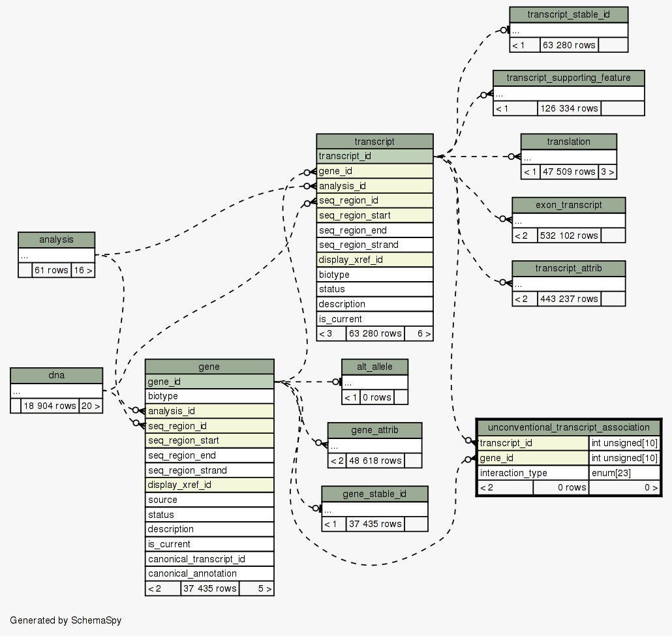Viewport: 672px width, 636px height.
Task: Click '3 >' children count in translation table
Action: (607, 172)
